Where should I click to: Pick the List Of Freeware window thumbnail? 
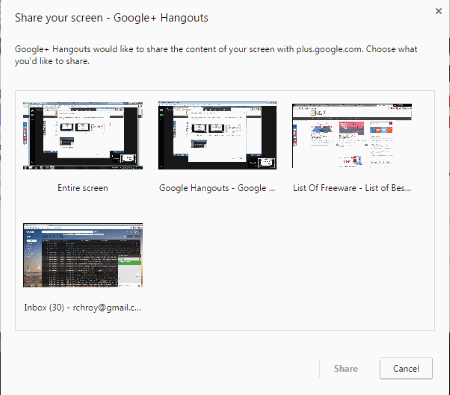pos(352,136)
